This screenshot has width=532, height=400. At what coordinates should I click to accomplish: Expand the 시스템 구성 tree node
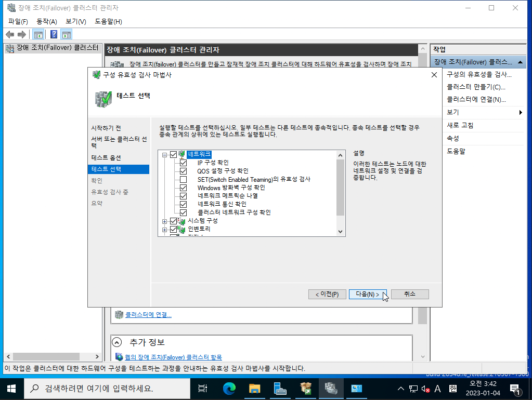coord(164,221)
